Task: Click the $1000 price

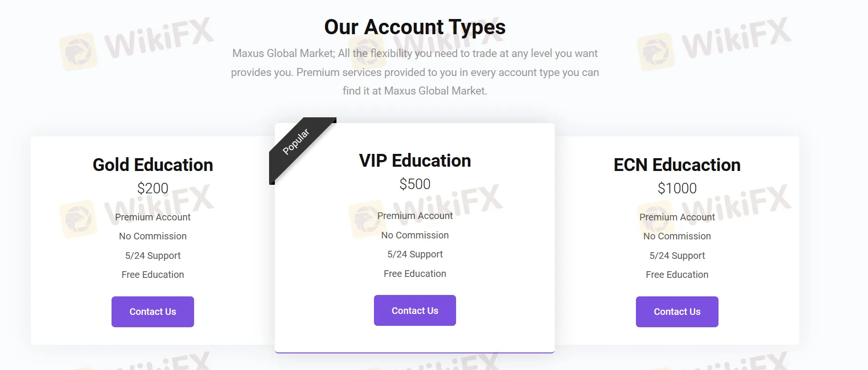Action: (677, 188)
